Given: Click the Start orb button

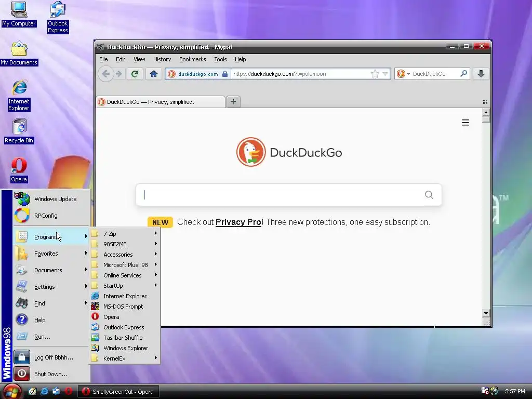Looking at the screenshot, I should pyautogui.click(x=12, y=391).
